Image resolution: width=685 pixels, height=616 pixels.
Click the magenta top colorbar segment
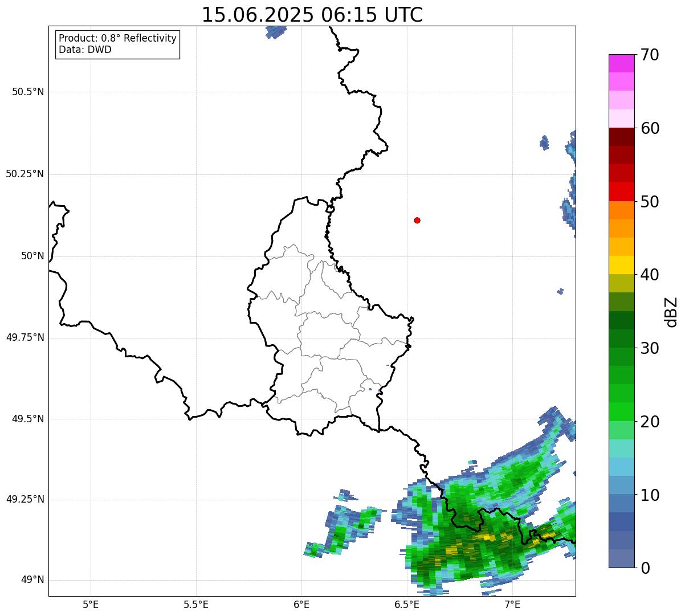pyautogui.click(x=622, y=63)
